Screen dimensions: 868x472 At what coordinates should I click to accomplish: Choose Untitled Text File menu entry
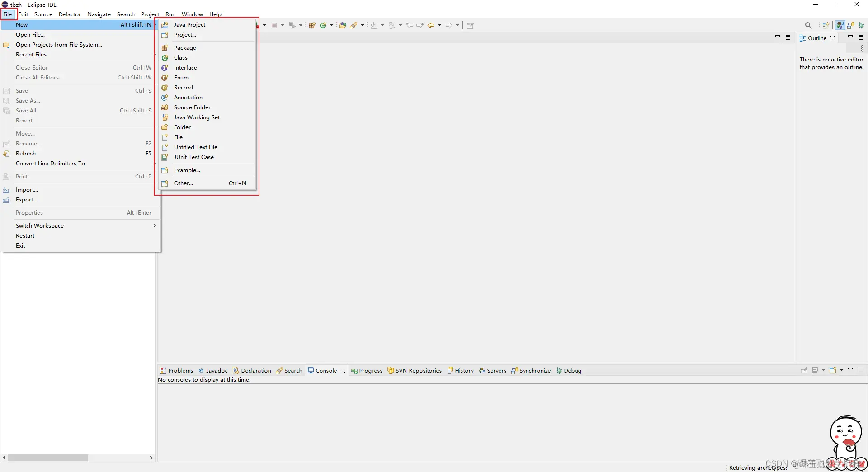click(207, 147)
